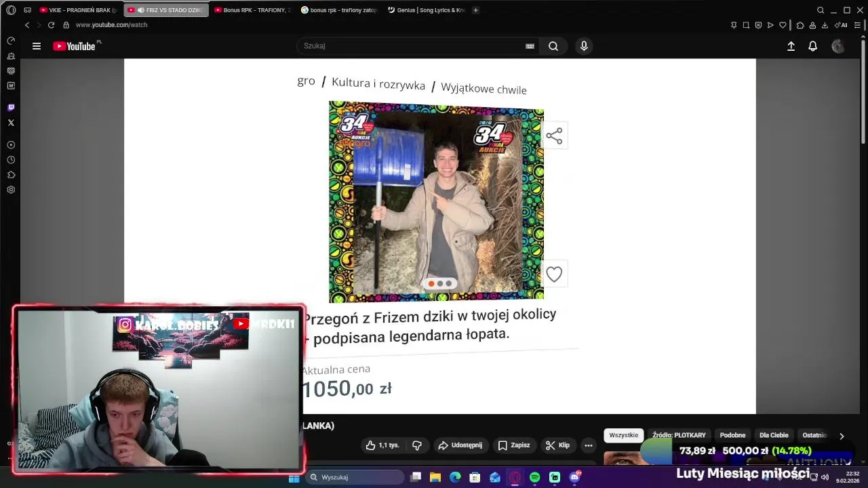The height and width of the screenshot is (488, 868).
Task: Open a new browser tab with plus
Action: click(x=475, y=10)
